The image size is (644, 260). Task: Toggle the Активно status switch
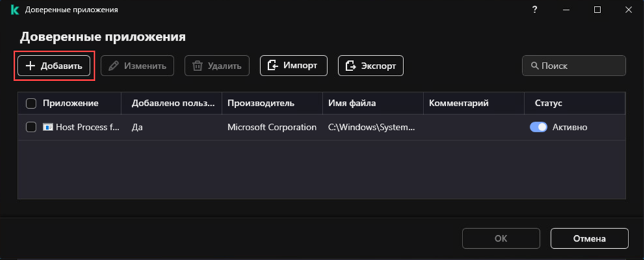tap(539, 127)
